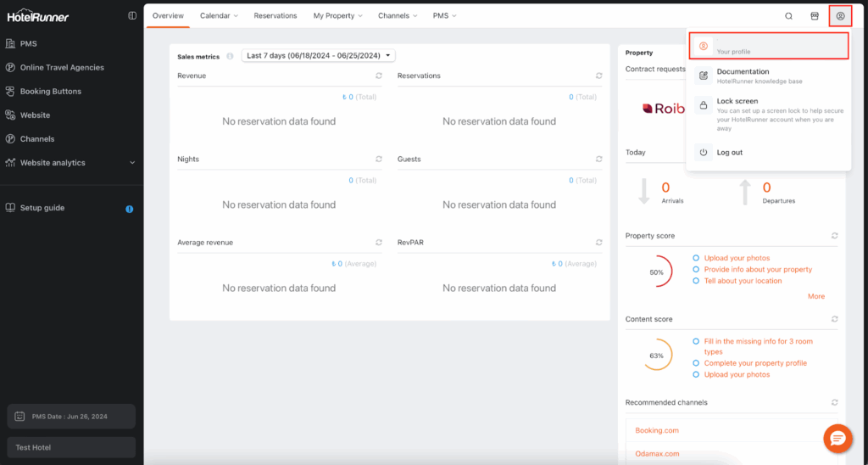
Task: Expand the My Property menu
Action: pos(337,16)
